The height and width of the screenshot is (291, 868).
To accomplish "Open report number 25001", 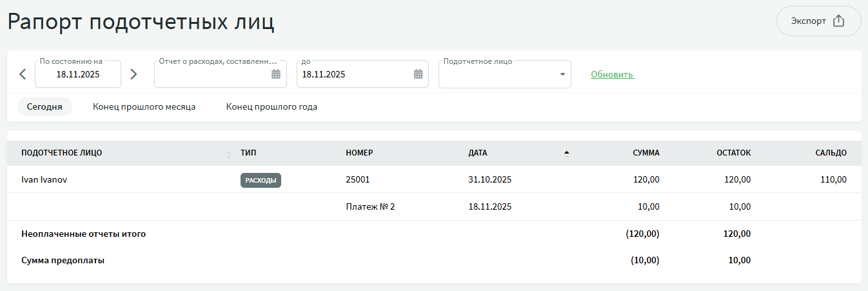I will (x=358, y=180).
